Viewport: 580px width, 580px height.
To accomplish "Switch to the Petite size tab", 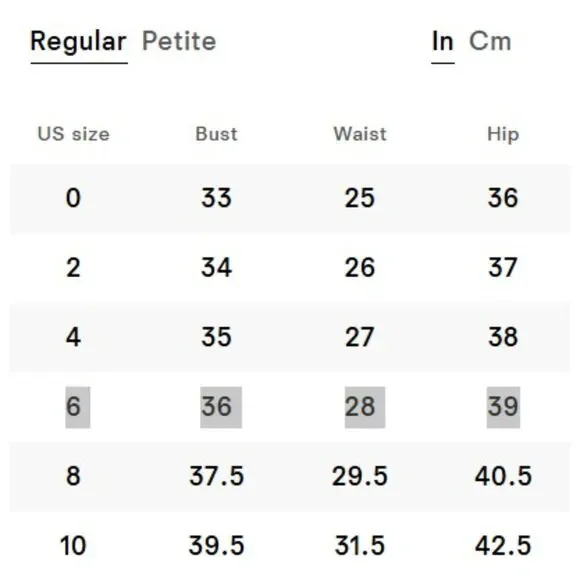I will pyautogui.click(x=179, y=41).
